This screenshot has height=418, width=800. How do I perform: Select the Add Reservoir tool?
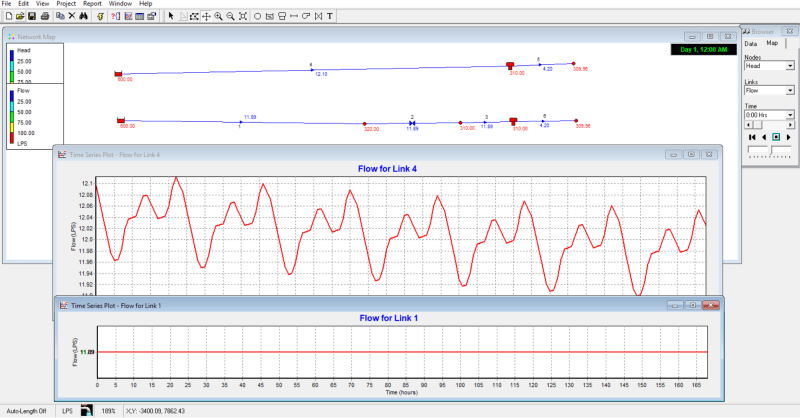pos(270,16)
